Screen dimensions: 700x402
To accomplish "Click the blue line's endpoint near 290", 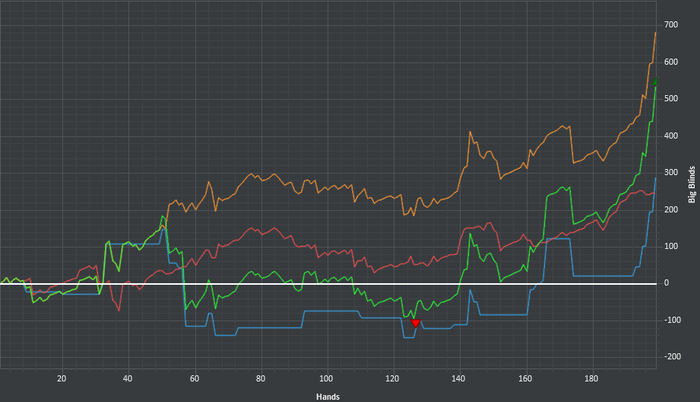I will [655, 178].
